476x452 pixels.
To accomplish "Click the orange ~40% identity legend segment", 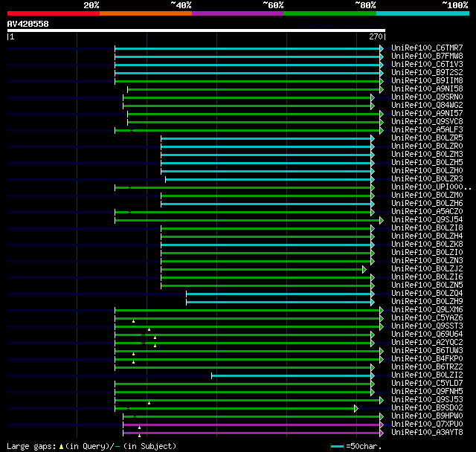I will point(146,13).
